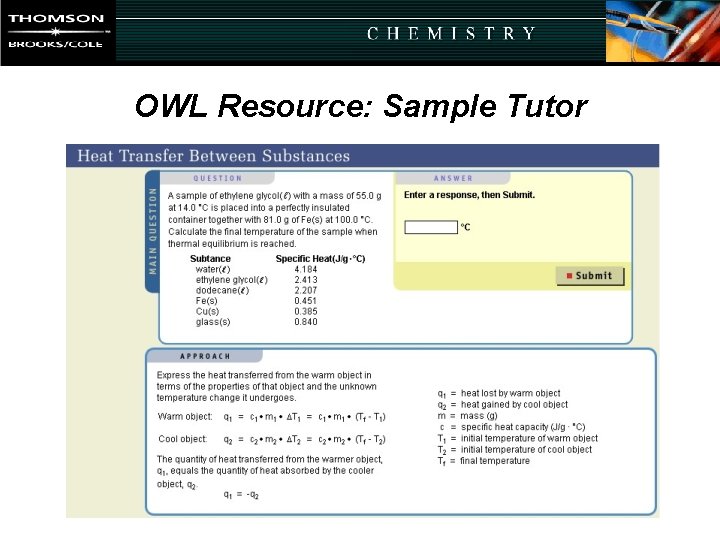
Task: Click the 'Heat Transfer Between Substances' title bar
Action: click(362, 156)
